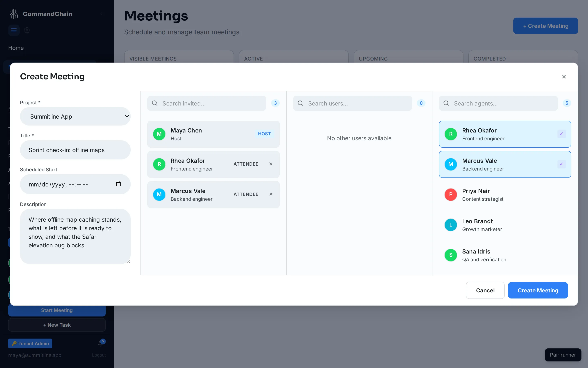Screen dimensions: 588x368
Task: Open the sidebar hamburger menu icon
Action: click(14, 30)
